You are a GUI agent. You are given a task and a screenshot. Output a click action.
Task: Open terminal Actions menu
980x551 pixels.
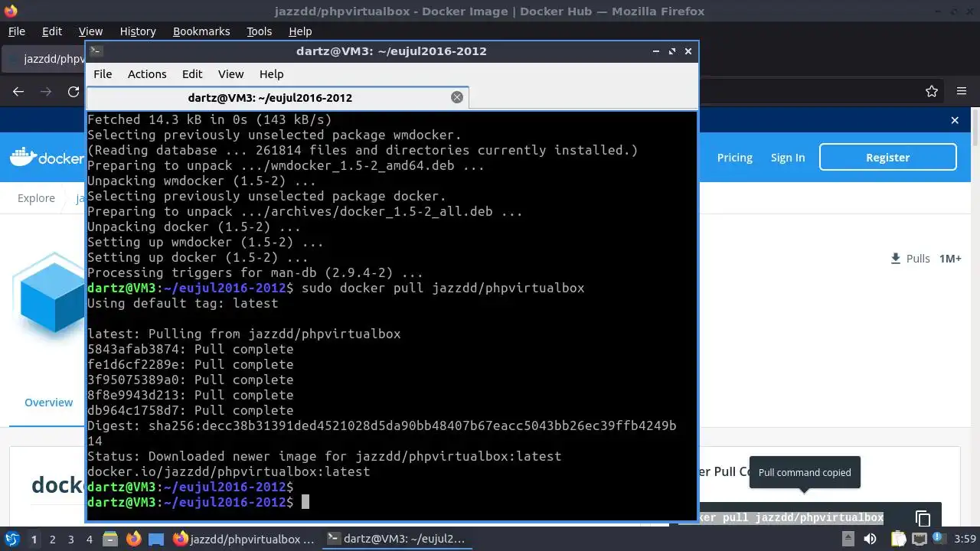[147, 74]
